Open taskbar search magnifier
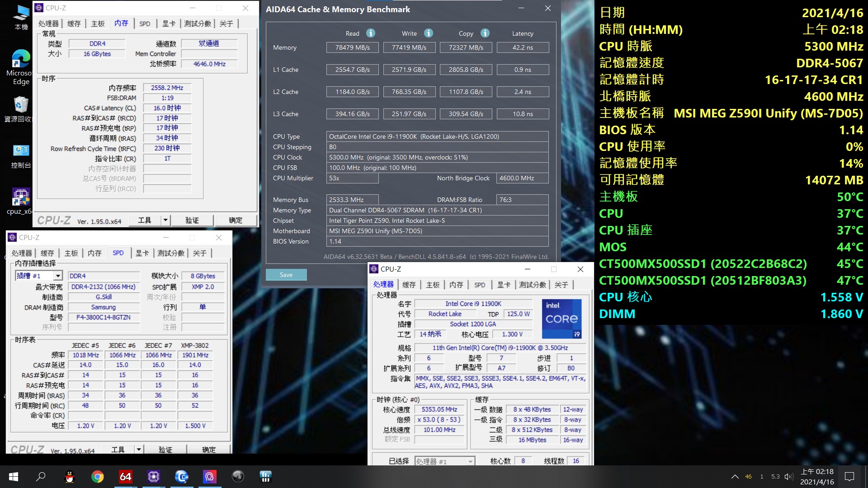The height and width of the screenshot is (488, 868). pos(41,477)
